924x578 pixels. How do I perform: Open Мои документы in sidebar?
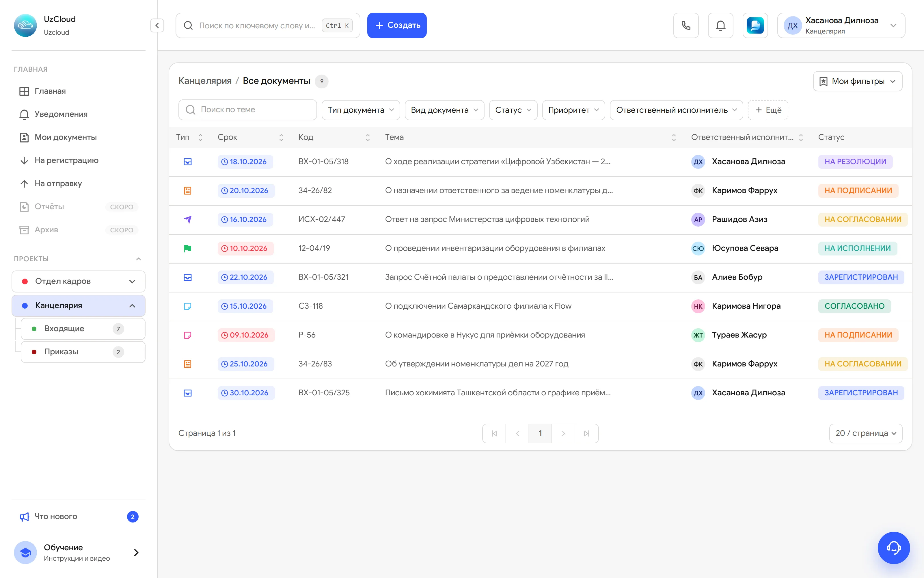[x=78, y=137]
